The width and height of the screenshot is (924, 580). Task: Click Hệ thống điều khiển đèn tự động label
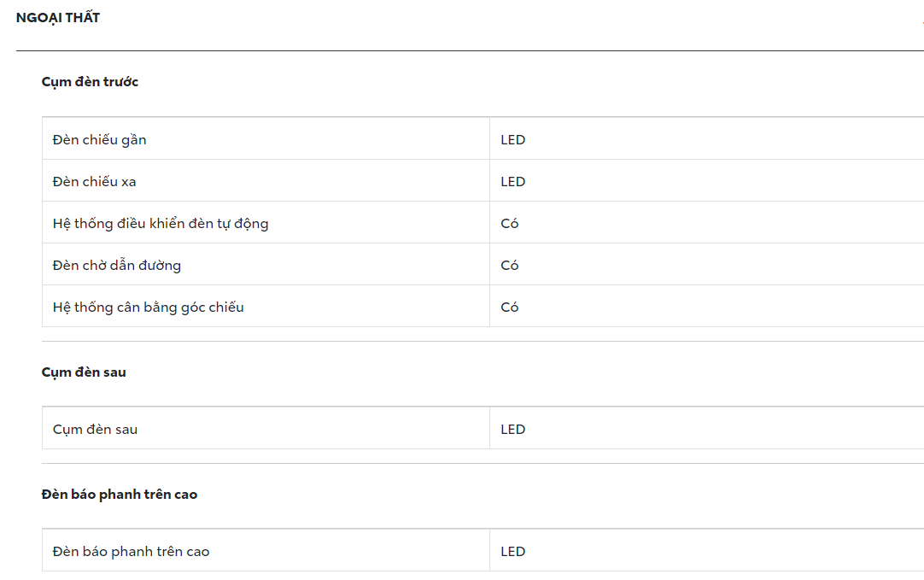tap(161, 224)
